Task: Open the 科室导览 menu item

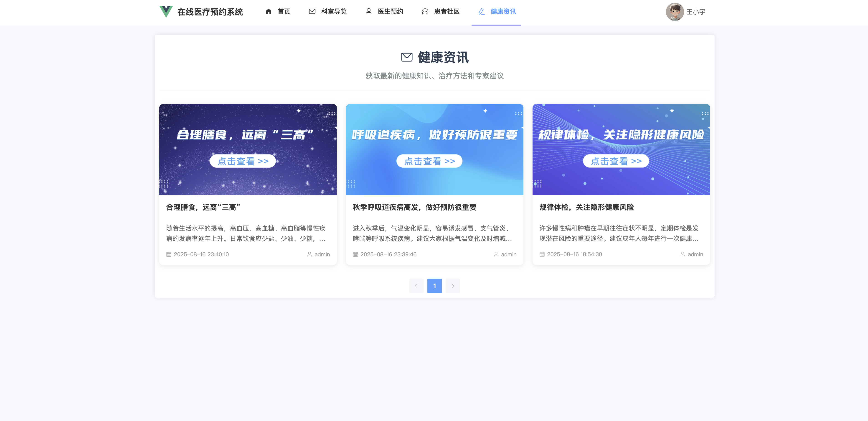Action: (334, 12)
